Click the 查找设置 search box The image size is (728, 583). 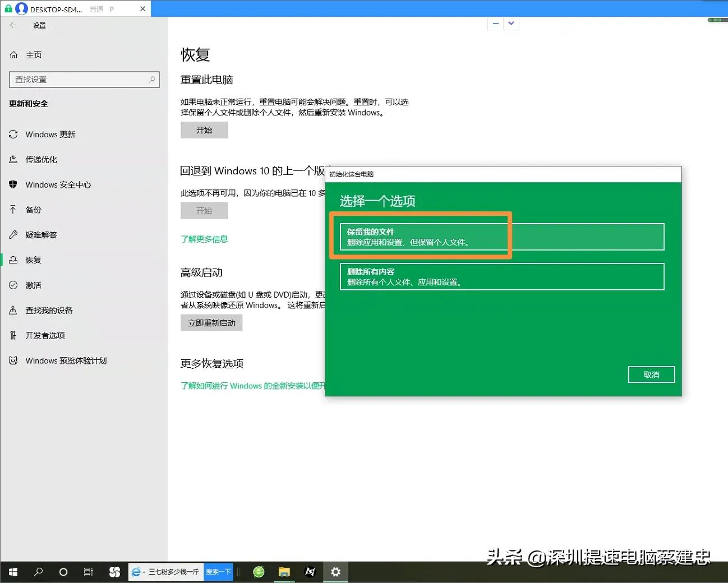click(x=83, y=79)
